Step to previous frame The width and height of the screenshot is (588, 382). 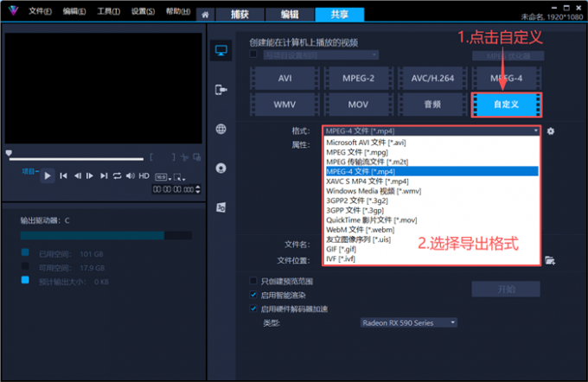[x=77, y=175]
